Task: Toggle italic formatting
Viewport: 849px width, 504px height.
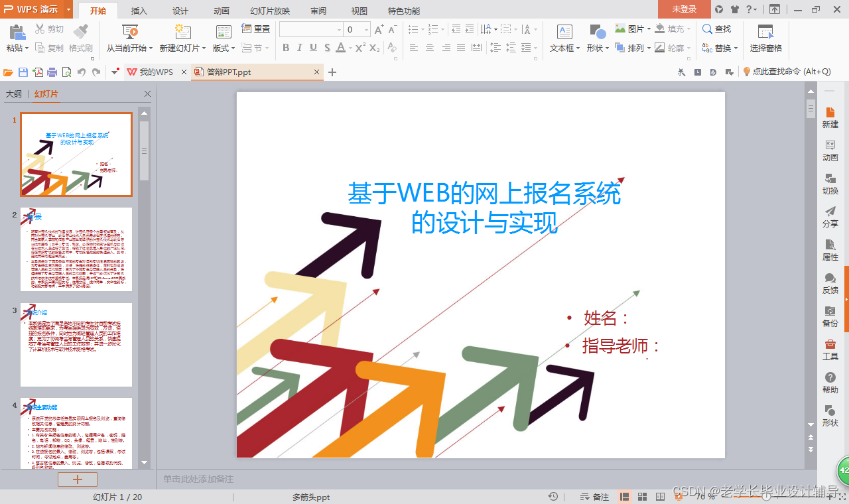Action: click(x=300, y=48)
